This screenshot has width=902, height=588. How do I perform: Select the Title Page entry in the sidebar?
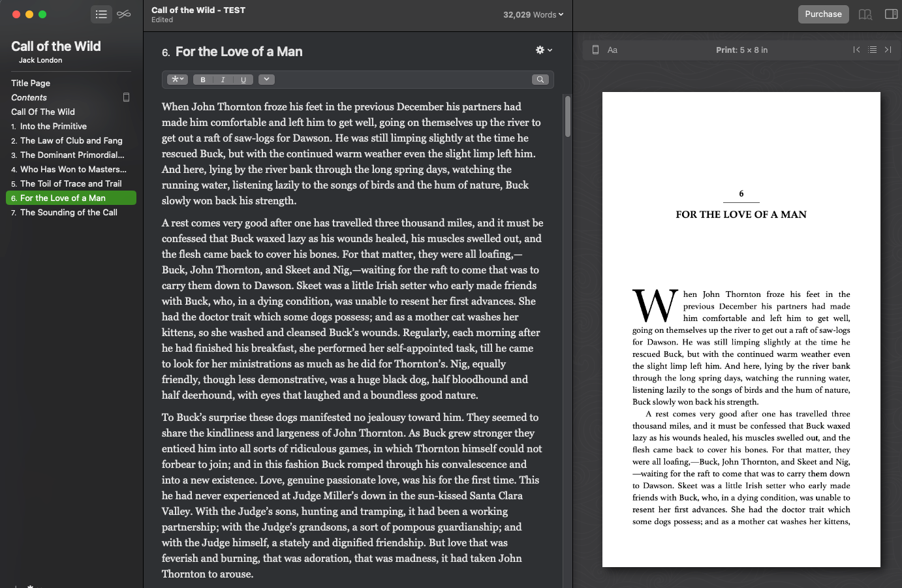tap(30, 83)
